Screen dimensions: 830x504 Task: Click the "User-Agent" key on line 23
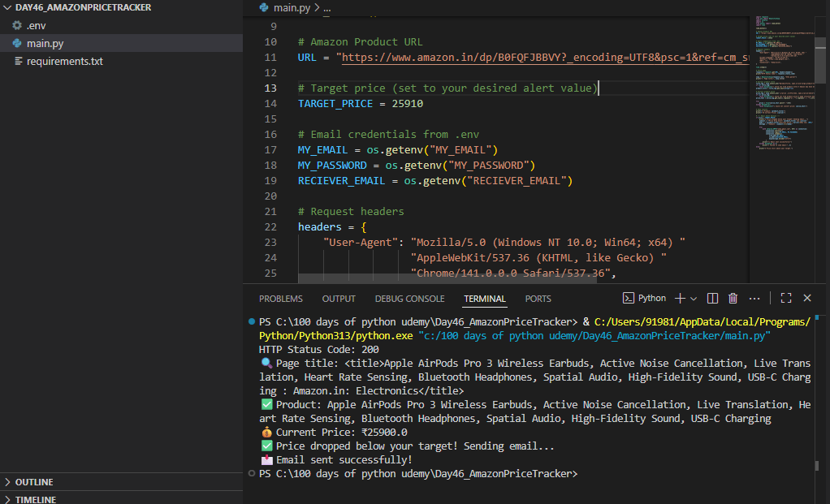pyautogui.click(x=360, y=242)
